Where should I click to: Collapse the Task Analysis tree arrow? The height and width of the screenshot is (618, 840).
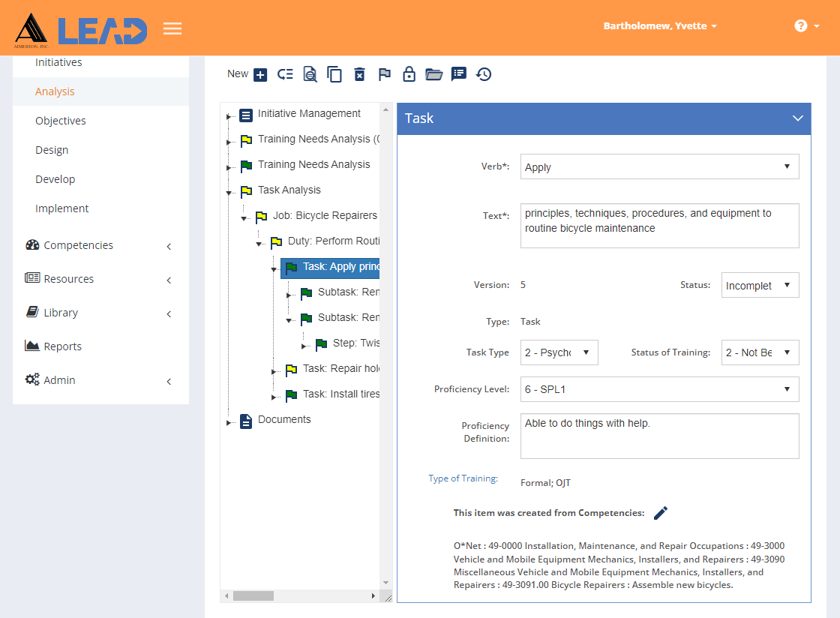229,193
